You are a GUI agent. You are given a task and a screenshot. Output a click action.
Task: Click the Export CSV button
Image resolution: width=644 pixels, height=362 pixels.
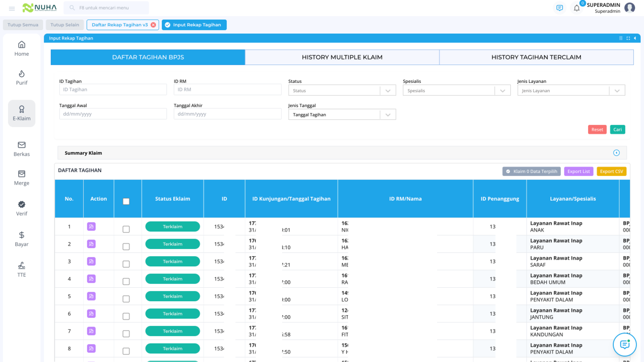pyautogui.click(x=611, y=171)
